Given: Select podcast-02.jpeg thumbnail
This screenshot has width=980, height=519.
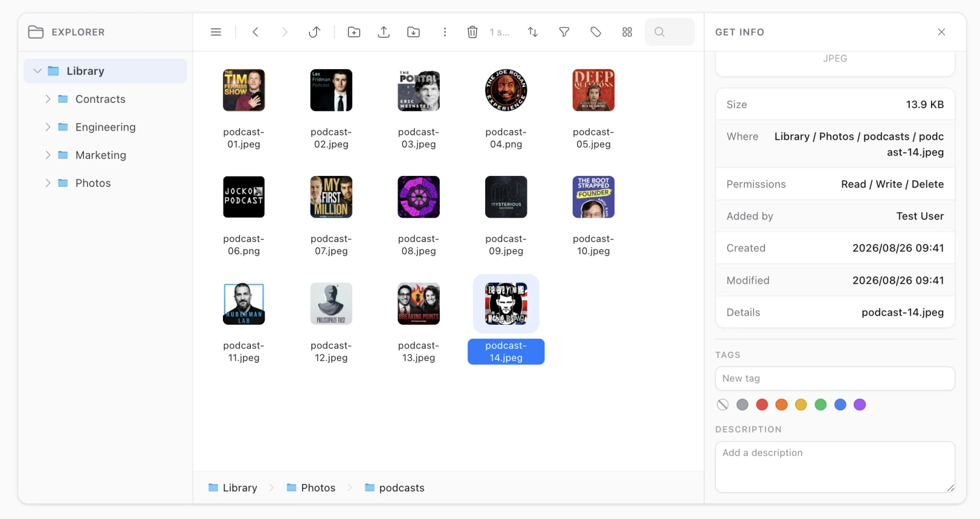Looking at the screenshot, I should click(331, 90).
